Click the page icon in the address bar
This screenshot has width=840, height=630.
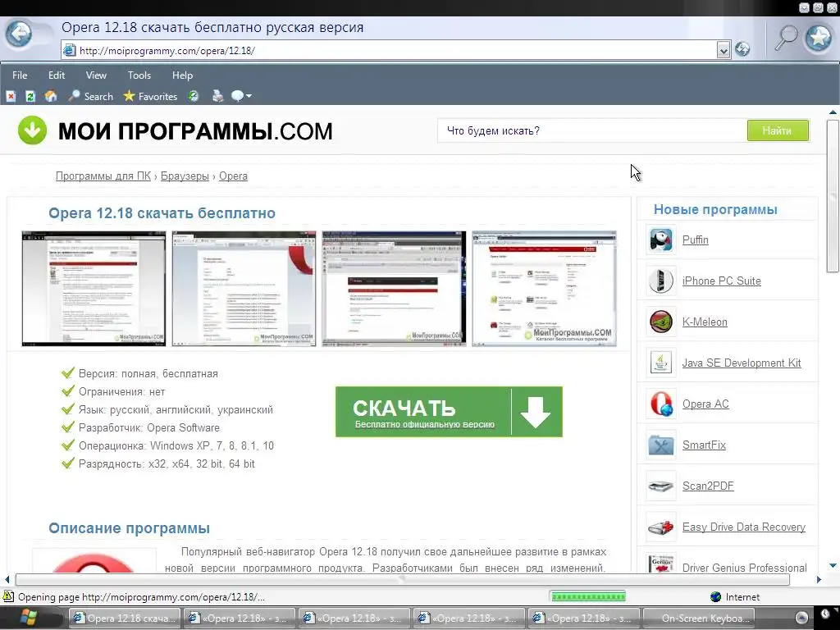coord(70,50)
